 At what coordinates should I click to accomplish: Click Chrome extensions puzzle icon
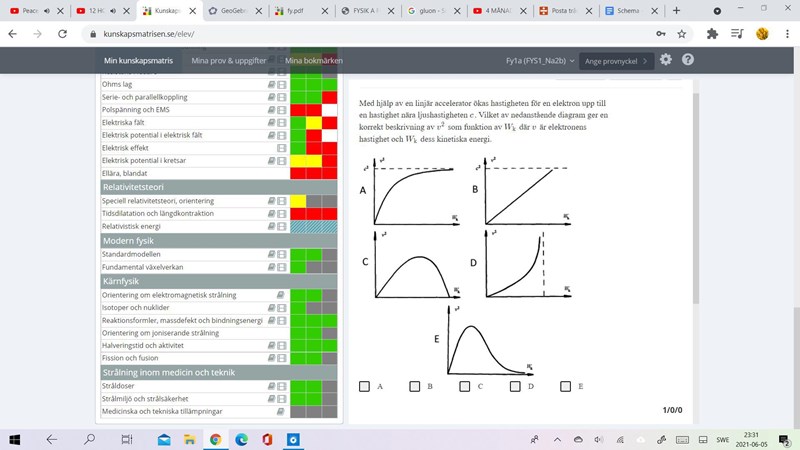coord(712,33)
